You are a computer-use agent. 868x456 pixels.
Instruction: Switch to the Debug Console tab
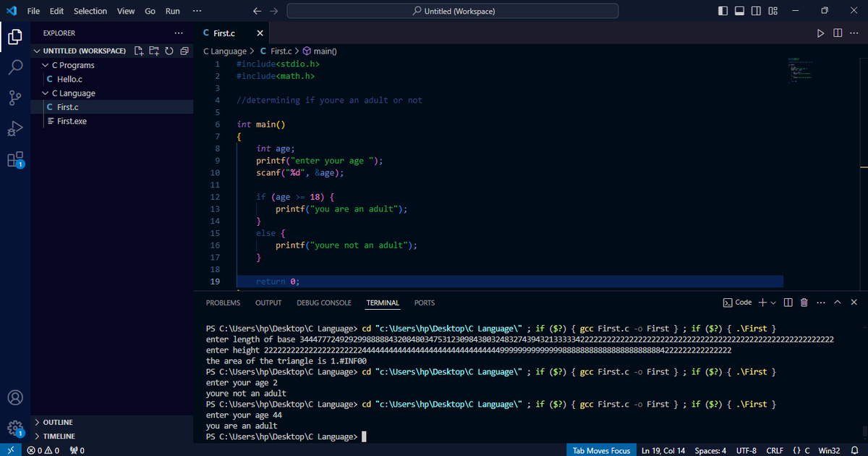click(x=324, y=303)
